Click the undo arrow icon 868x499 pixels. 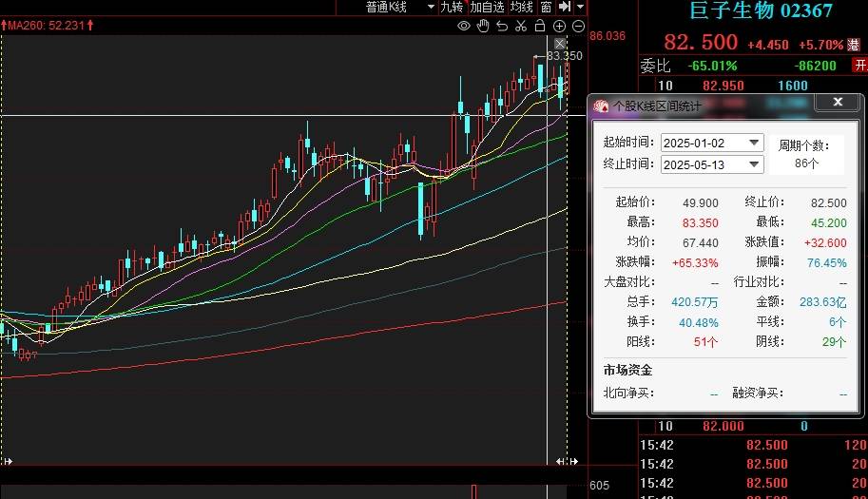(501, 26)
